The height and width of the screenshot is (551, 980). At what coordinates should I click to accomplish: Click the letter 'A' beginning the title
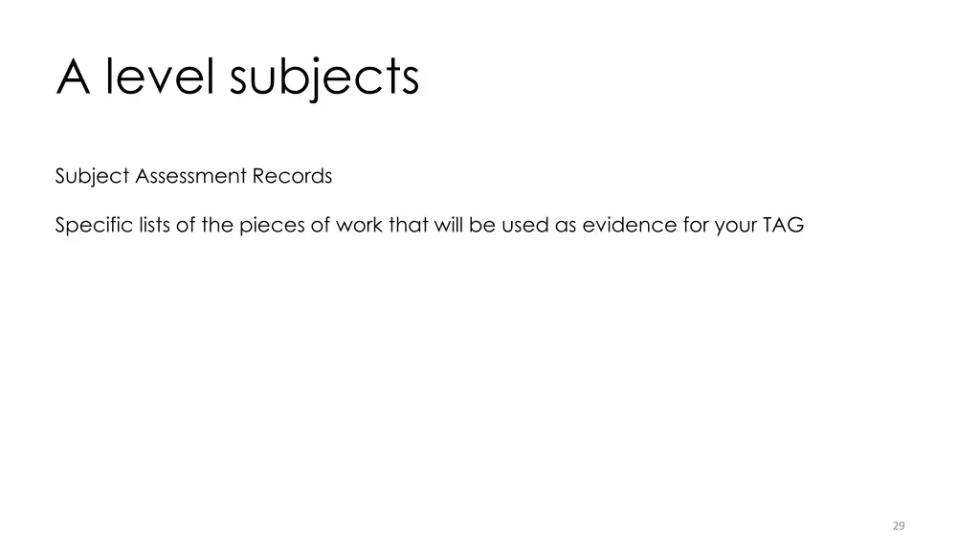75,77
